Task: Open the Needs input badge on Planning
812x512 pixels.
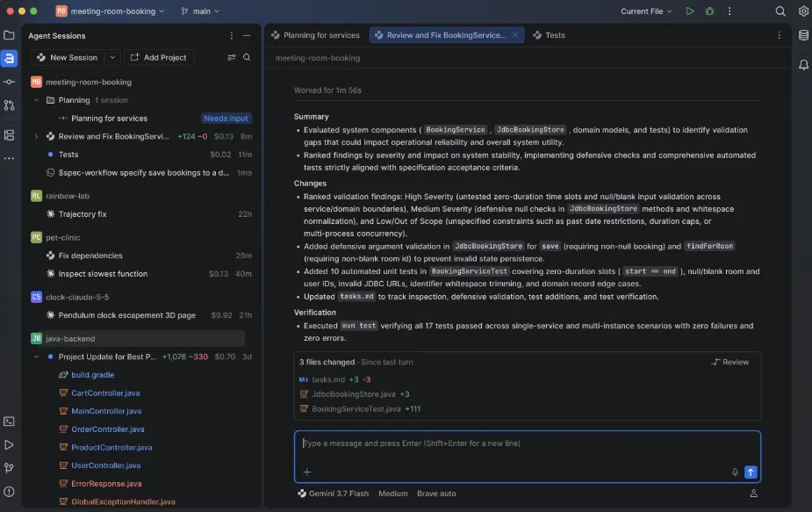Action: 226,119
